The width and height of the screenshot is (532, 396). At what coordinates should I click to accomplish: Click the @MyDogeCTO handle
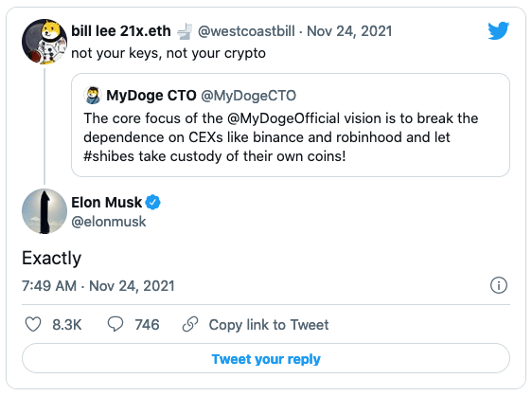tap(248, 96)
